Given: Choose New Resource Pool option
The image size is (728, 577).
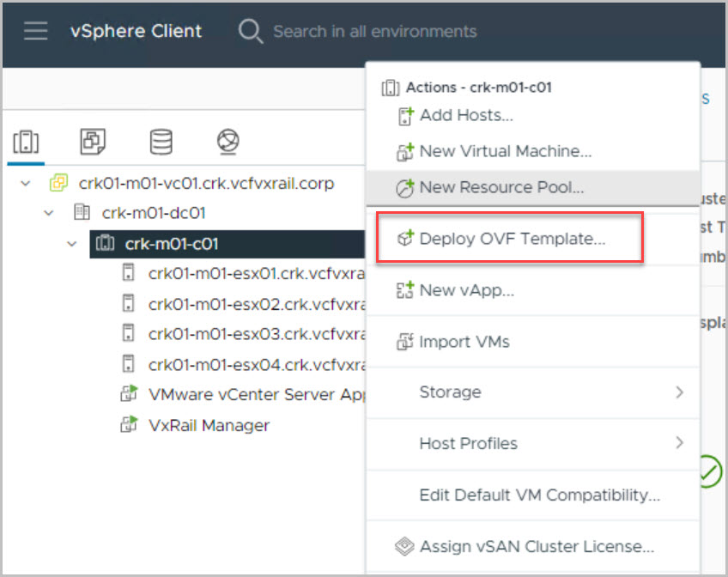Looking at the screenshot, I should point(501,187).
